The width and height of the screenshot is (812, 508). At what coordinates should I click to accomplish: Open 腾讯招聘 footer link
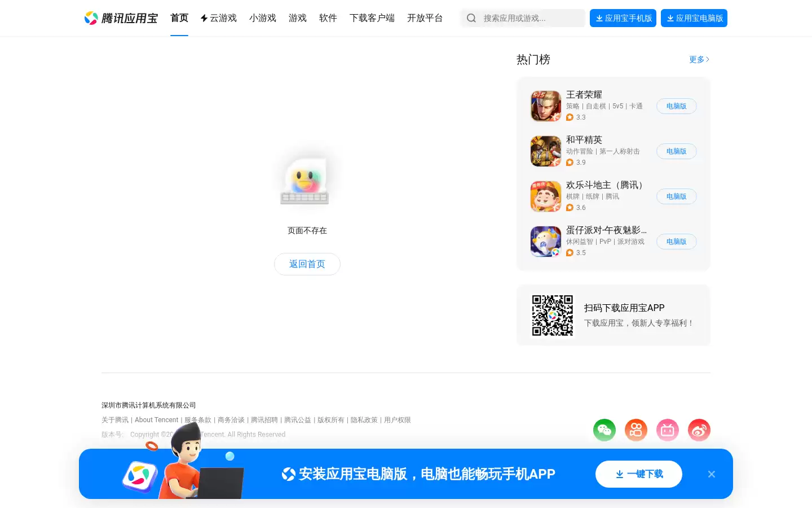[264, 420]
